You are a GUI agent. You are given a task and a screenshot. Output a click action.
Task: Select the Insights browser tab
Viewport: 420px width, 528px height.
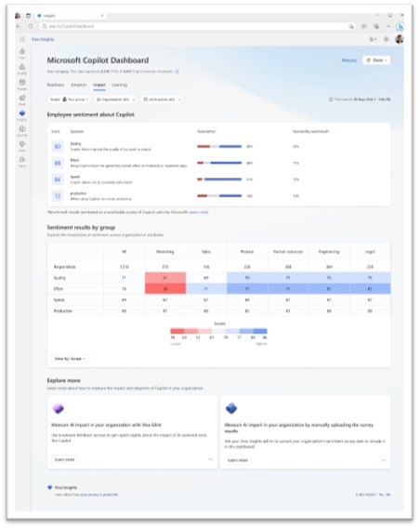pyautogui.click(x=71, y=16)
